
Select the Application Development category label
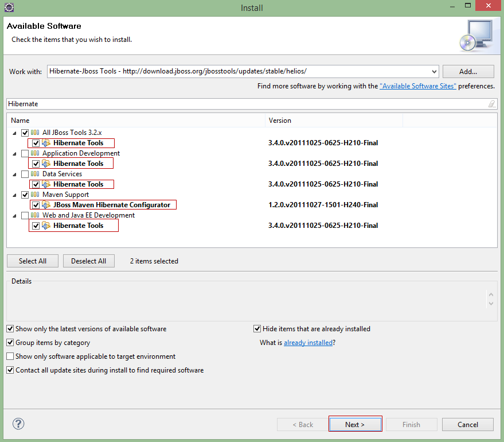tap(81, 153)
